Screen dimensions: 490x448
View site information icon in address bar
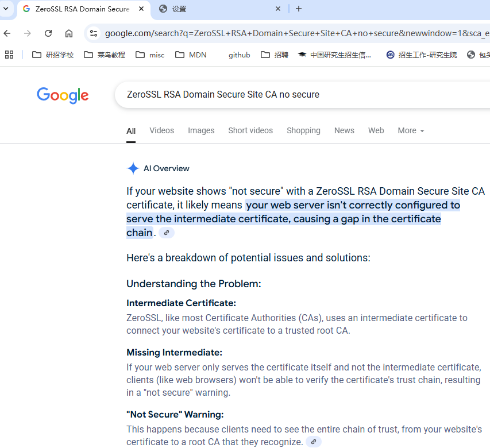(x=94, y=33)
